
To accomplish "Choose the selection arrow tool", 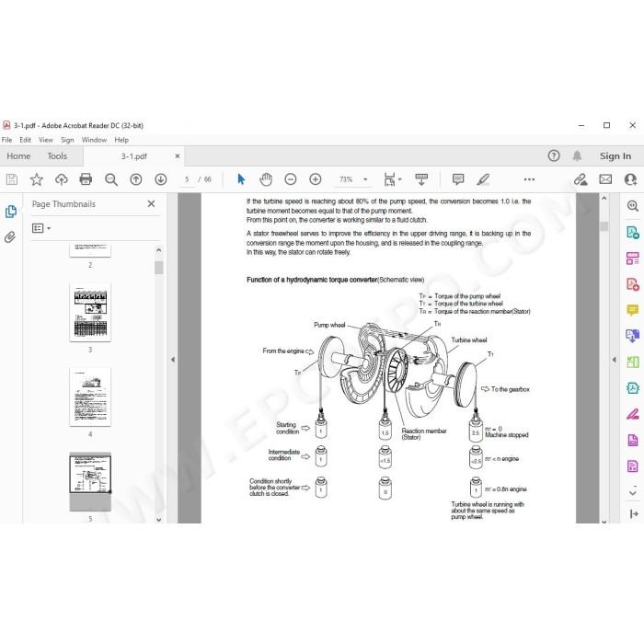I will pyautogui.click(x=241, y=179).
